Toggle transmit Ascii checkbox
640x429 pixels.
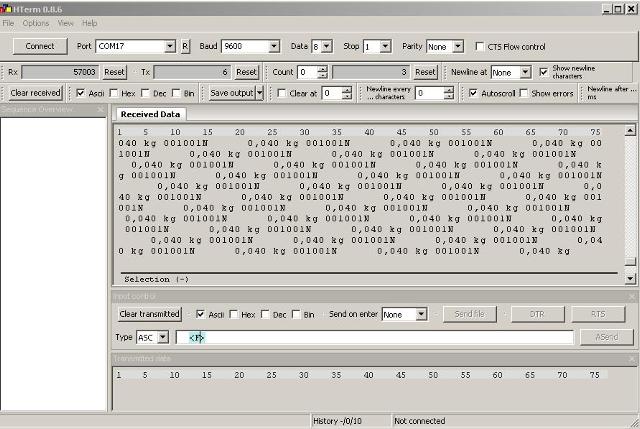coord(200,314)
